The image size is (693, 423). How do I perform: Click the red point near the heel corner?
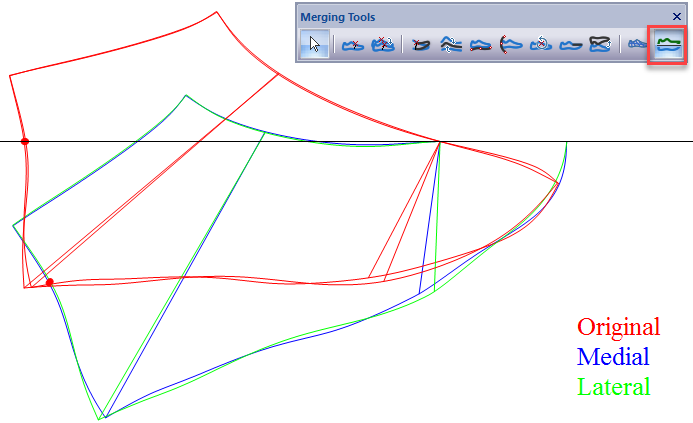(x=50, y=282)
